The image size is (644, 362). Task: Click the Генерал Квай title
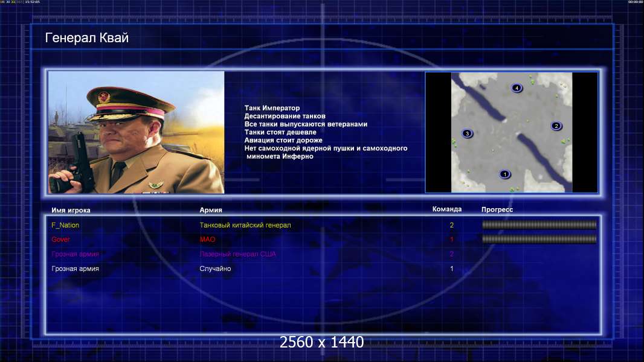[86, 38]
